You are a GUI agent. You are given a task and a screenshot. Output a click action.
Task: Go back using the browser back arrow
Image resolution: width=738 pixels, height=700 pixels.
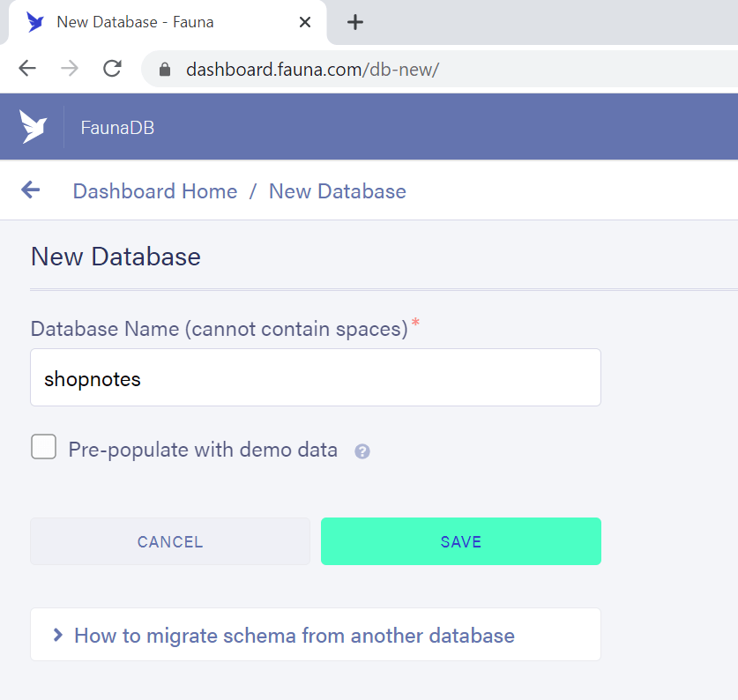coord(26,67)
